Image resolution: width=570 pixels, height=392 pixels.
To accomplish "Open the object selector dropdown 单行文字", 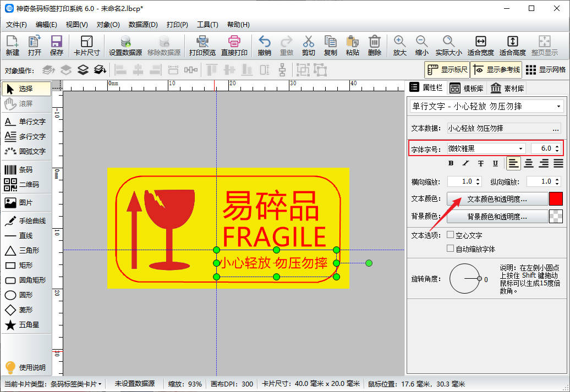I will [486, 106].
